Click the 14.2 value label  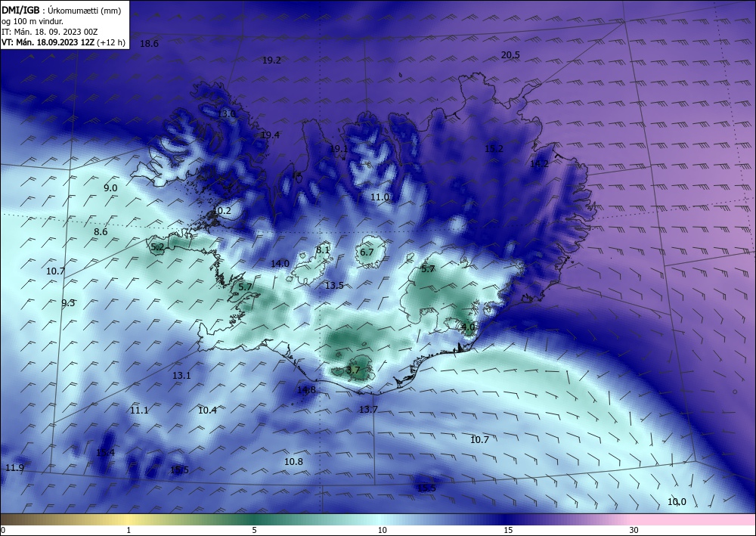(539, 164)
